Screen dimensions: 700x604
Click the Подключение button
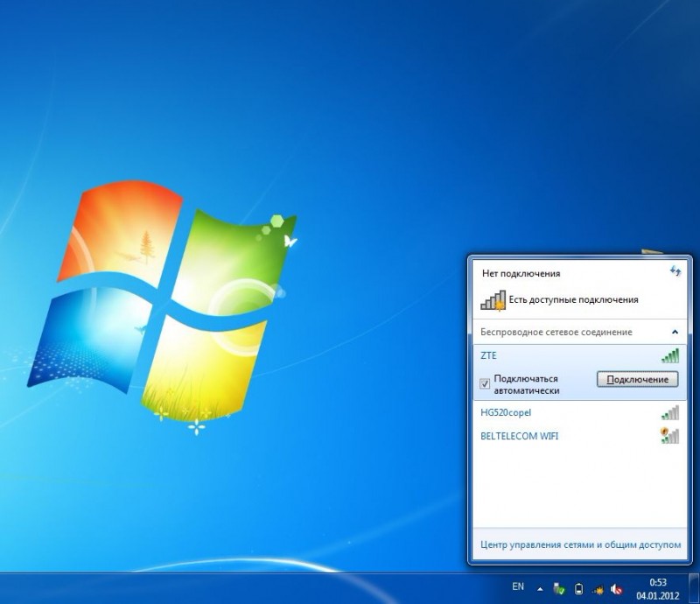point(638,379)
